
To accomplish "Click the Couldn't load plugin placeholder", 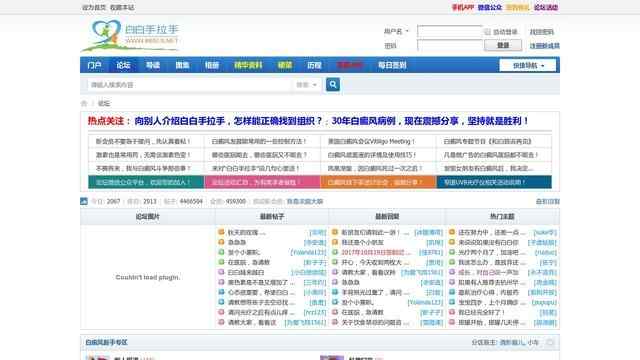I will [148, 277].
